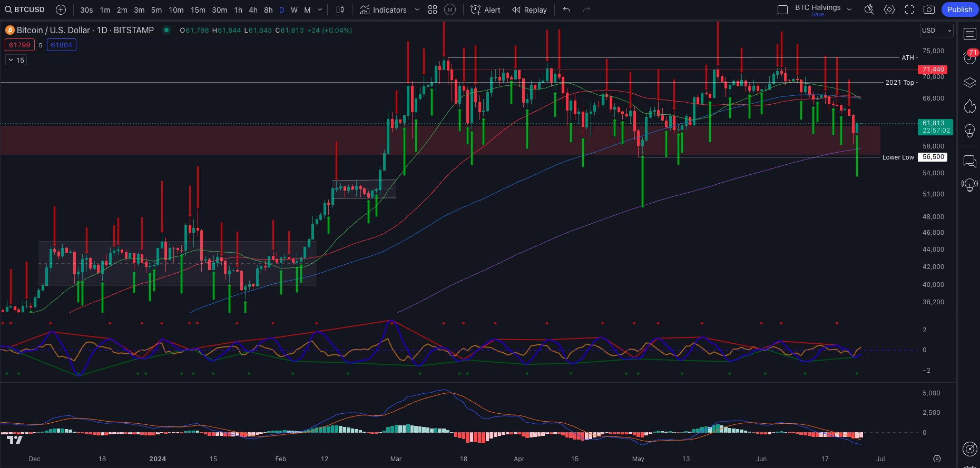Click the undo arrow icon
The height and width of the screenshot is (468, 980).
[567, 9]
